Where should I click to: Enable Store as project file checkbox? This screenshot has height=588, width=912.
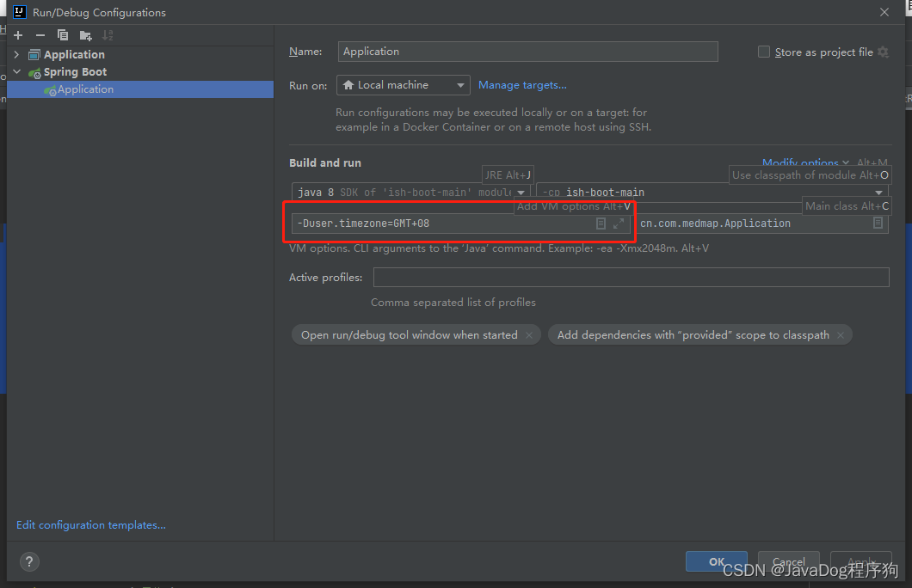tap(764, 52)
